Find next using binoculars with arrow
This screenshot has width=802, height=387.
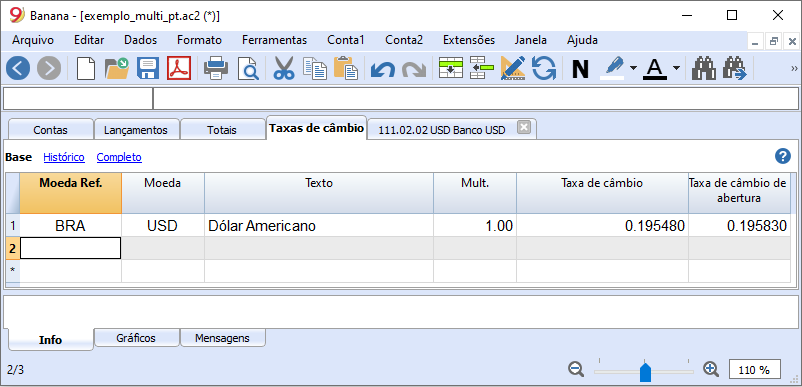[735, 68]
